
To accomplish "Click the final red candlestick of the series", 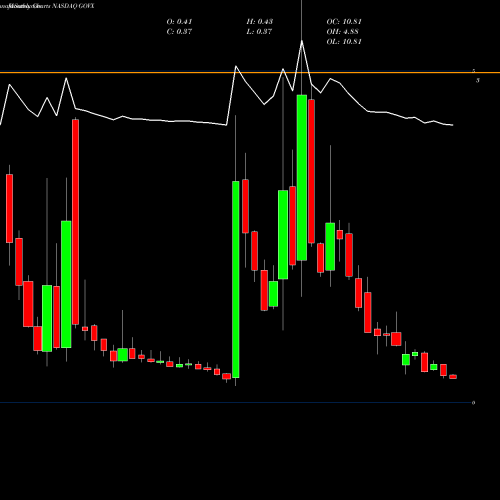I will (453, 377).
